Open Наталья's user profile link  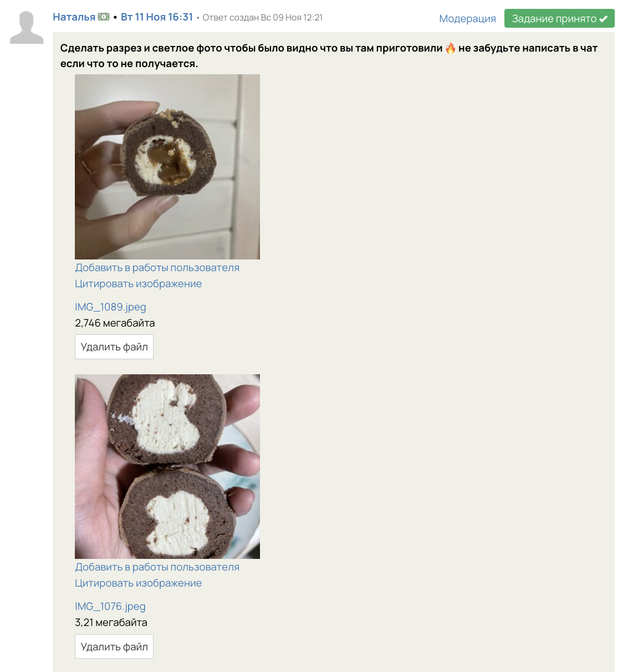tap(74, 17)
